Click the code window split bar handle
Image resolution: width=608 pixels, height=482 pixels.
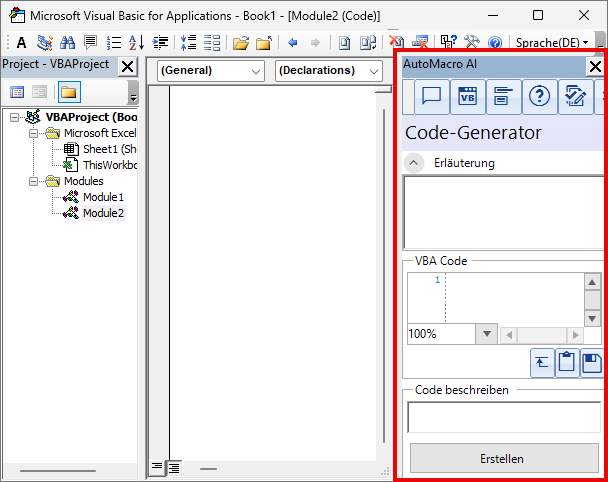384,90
